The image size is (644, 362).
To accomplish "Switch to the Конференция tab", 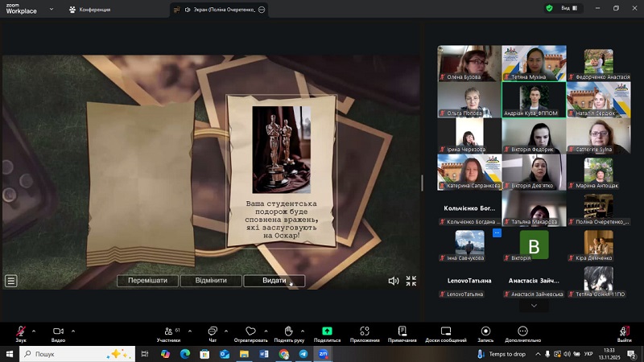I will (x=89, y=10).
